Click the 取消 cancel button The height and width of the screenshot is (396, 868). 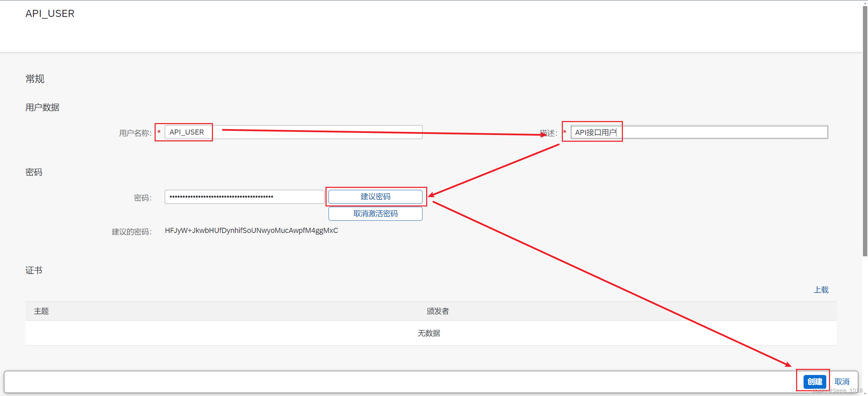click(x=842, y=381)
